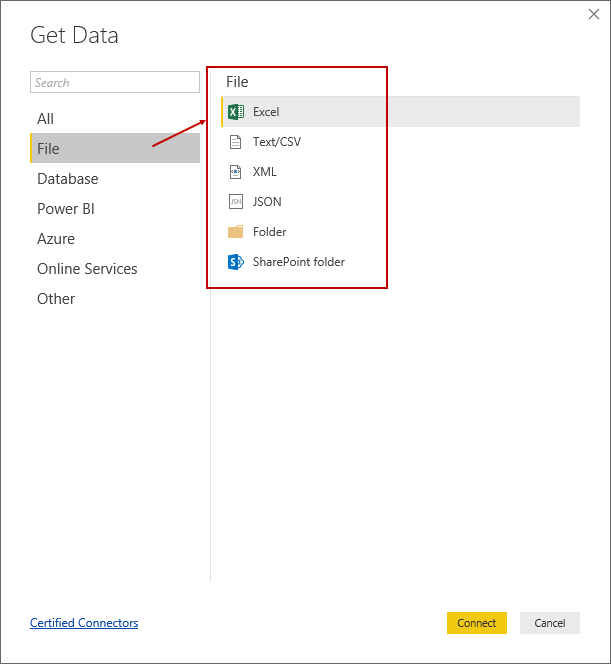
Task: Click the XML file icon
Action: [236, 172]
